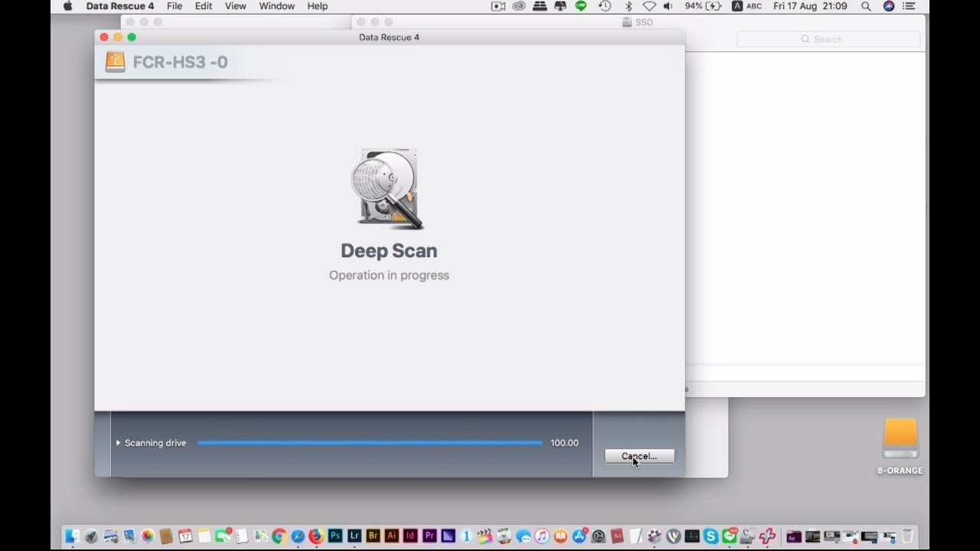Open Notification Center in menu bar
The width and height of the screenshot is (980, 551).
910,6
